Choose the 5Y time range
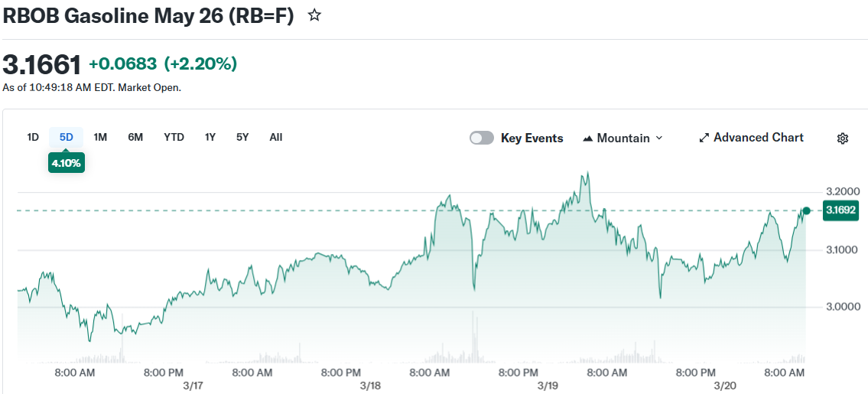Image resolution: width=868 pixels, height=394 pixels. (242, 138)
